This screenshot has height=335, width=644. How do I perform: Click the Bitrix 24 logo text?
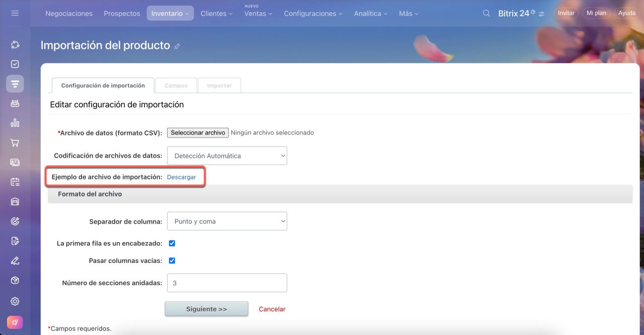pyautogui.click(x=514, y=14)
